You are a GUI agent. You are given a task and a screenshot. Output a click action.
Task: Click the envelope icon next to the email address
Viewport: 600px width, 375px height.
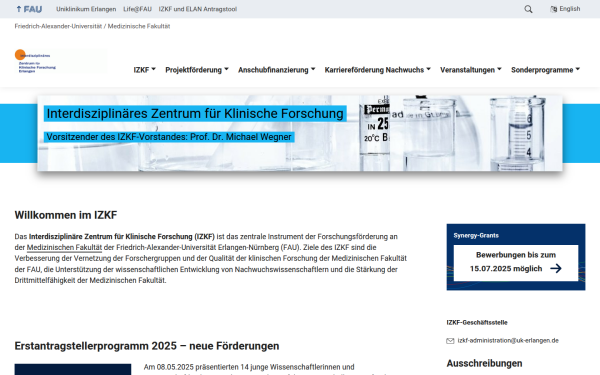click(x=450, y=341)
